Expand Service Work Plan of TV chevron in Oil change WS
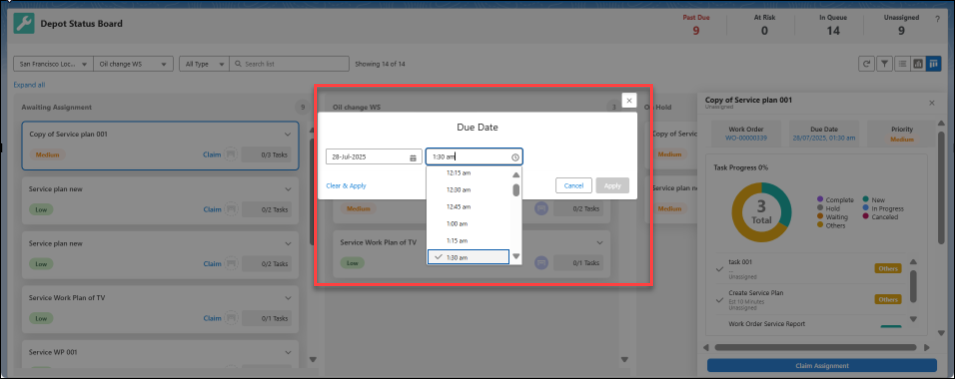The image size is (955, 379). [x=599, y=243]
